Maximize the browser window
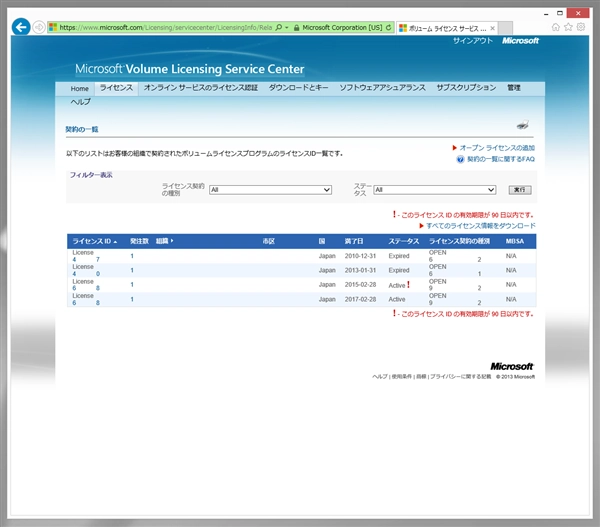Viewport: 600px width, 527px height. tap(560, 13)
